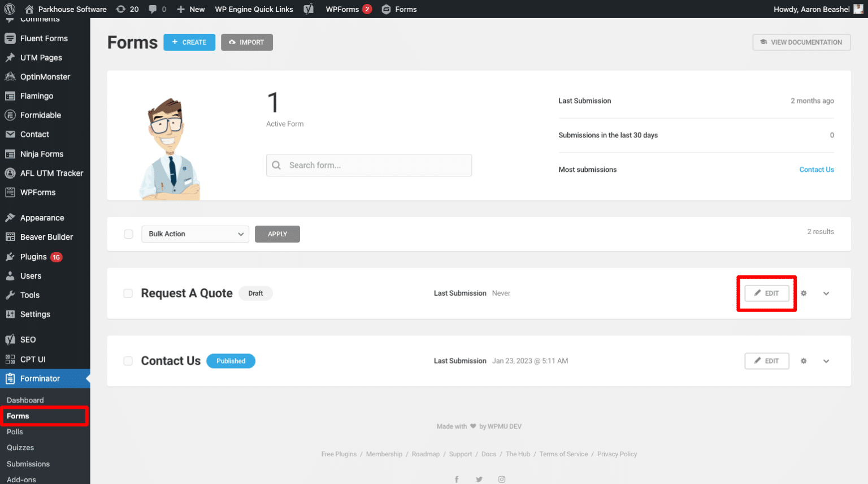Expand details for Request A Quote form
This screenshot has height=484, width=868.
[x=826, y=293]
